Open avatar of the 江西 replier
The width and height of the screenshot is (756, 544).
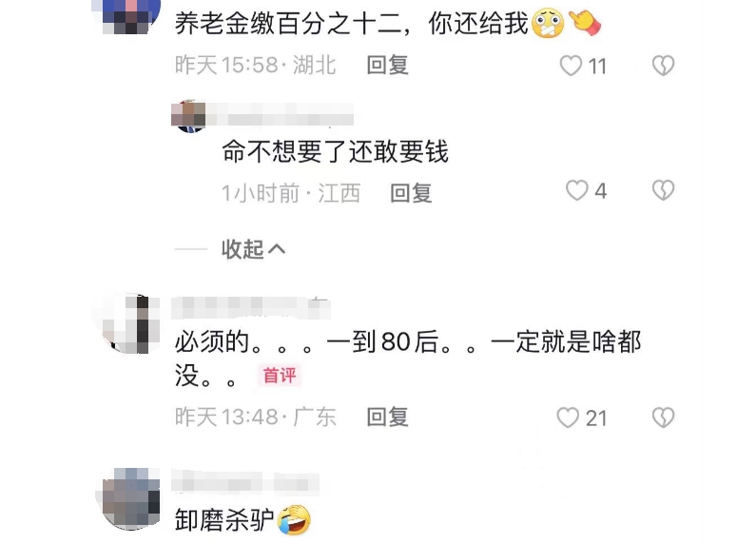coord(188,116)
